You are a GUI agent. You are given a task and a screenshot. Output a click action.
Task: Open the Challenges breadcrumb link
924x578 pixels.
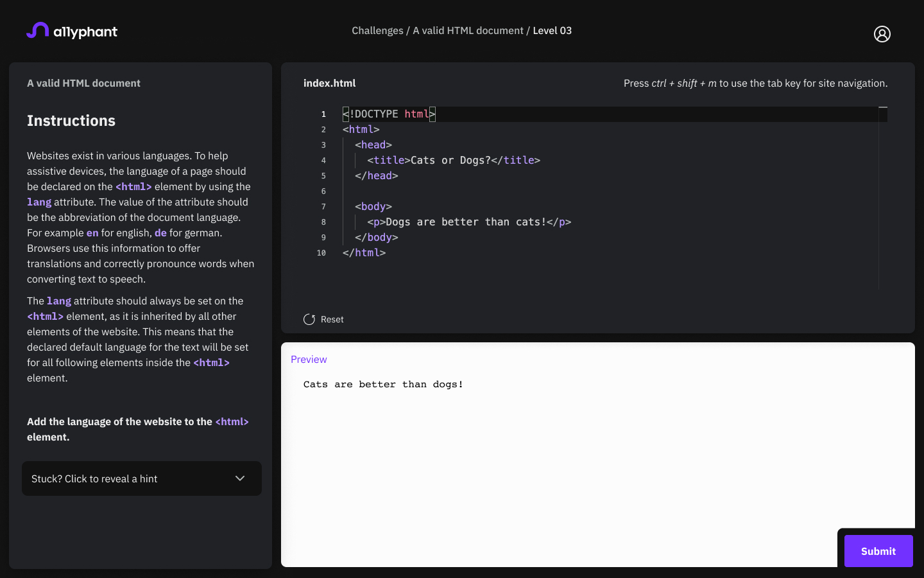377,31
